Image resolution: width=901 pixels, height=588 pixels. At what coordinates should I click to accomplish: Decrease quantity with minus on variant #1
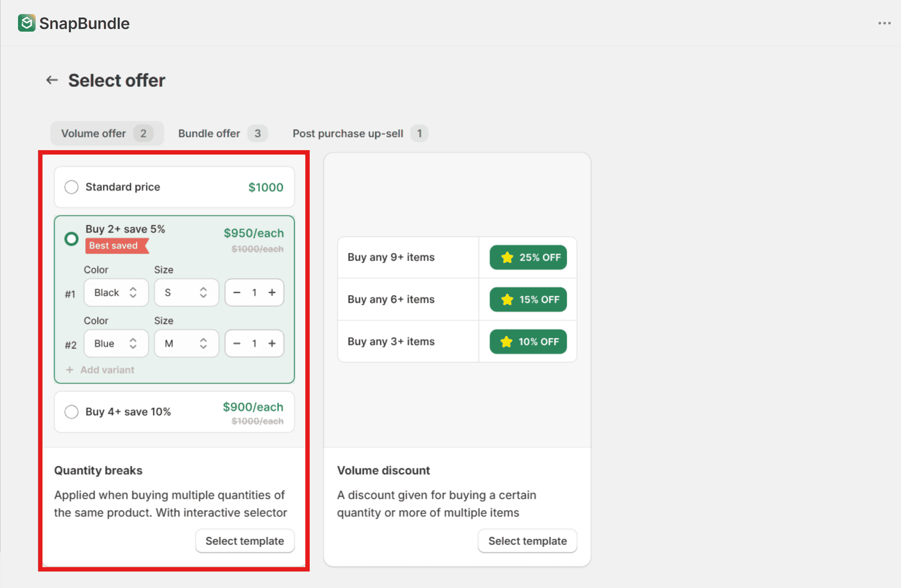pos(237,292)
